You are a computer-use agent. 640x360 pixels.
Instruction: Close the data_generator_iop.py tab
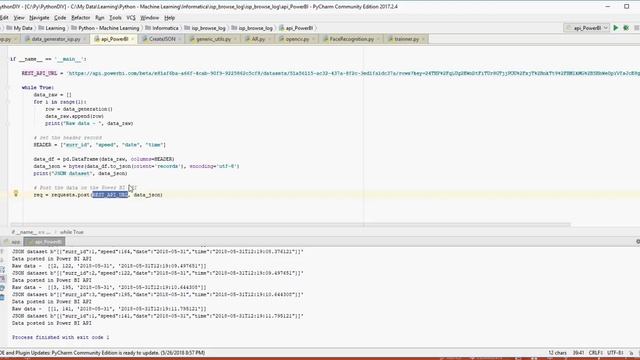(x=84, y=39)
